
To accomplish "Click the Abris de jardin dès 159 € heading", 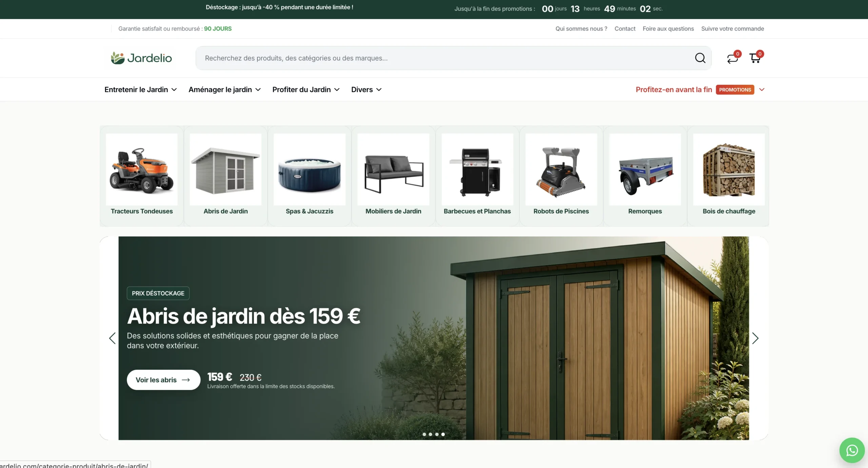I will [243, 316].
